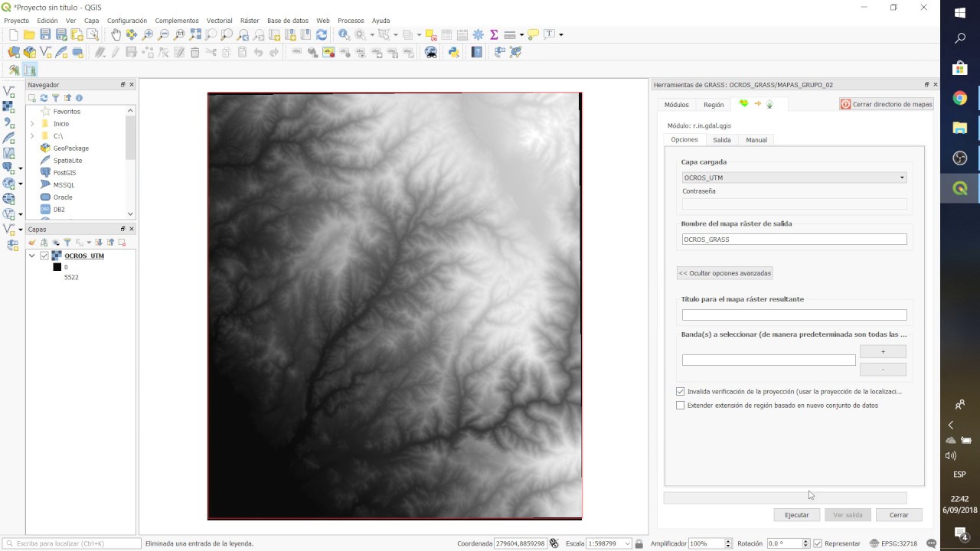Click EPSG:32718 projection button
This screenshot has width=980, height=551.
tap(894, 543)
